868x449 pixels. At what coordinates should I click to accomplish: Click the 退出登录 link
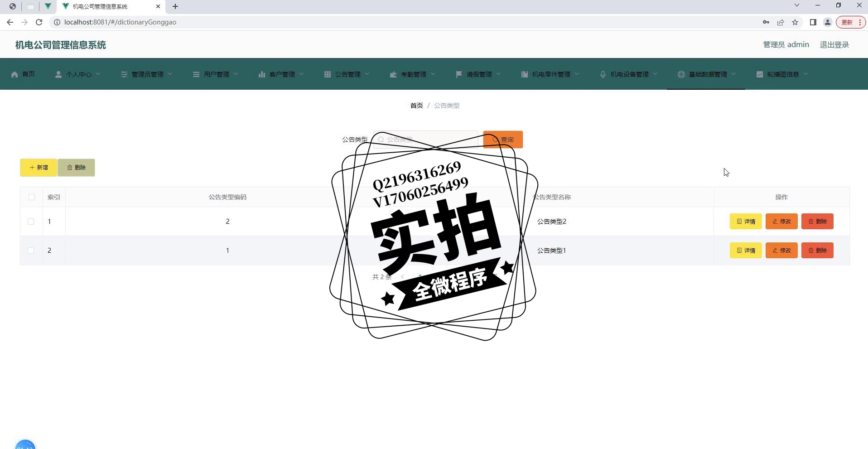(x=834, y=44)
